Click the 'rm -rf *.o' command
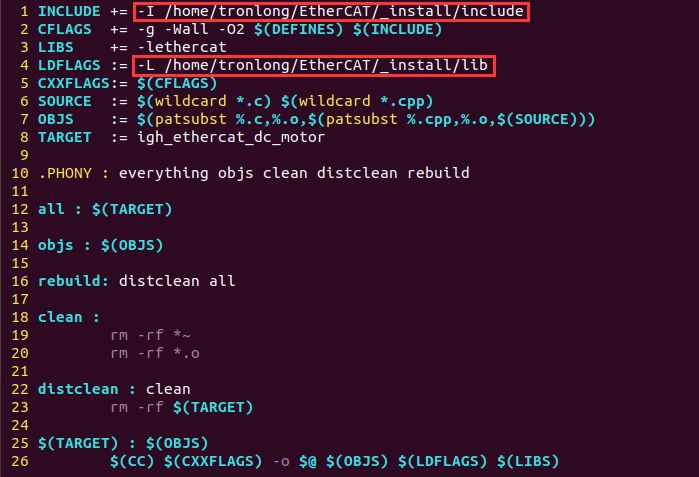Viewport: 699px width, 477px height. click(x=155, y=354)
